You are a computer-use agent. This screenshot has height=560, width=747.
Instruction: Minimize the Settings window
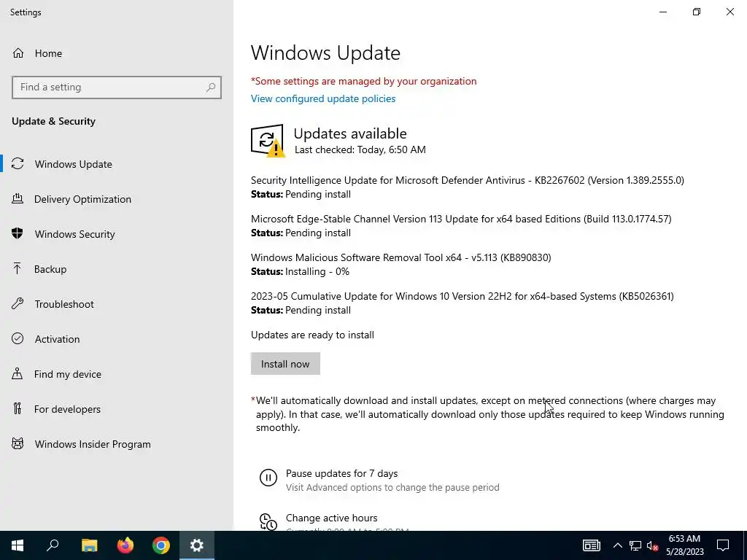click(x=662, y=12)
